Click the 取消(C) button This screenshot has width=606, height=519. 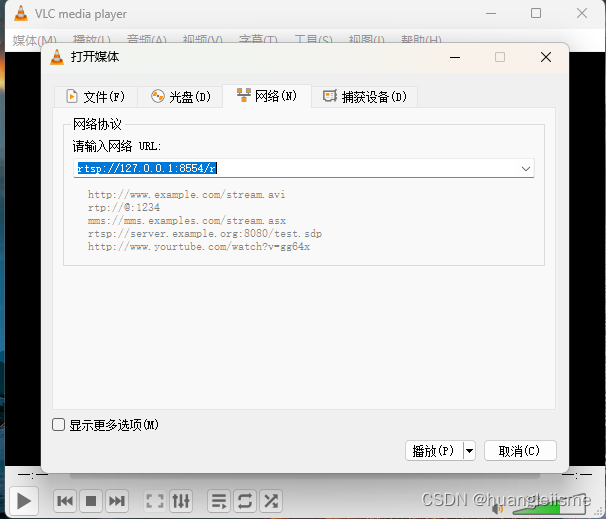click(x=520, y=451)
